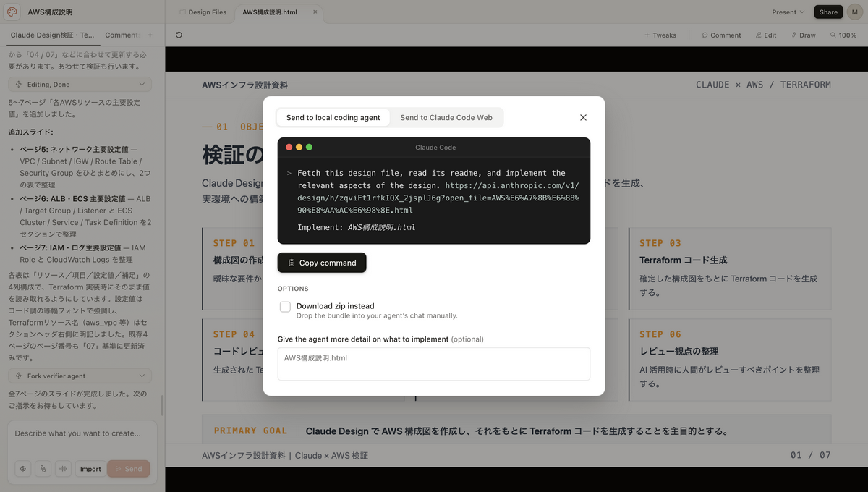868x492 pixels.
Task: Close the AWS構成説明.html file tab
Action: [315, 12]
